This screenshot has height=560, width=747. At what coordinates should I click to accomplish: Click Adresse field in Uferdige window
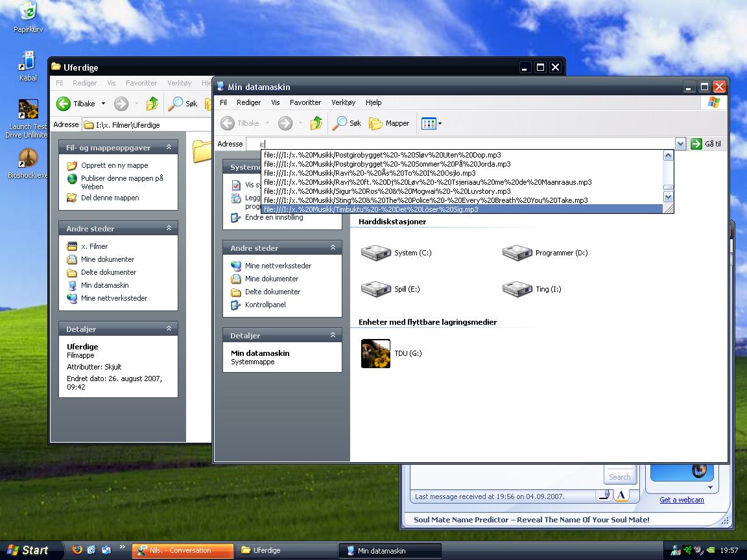147,124
